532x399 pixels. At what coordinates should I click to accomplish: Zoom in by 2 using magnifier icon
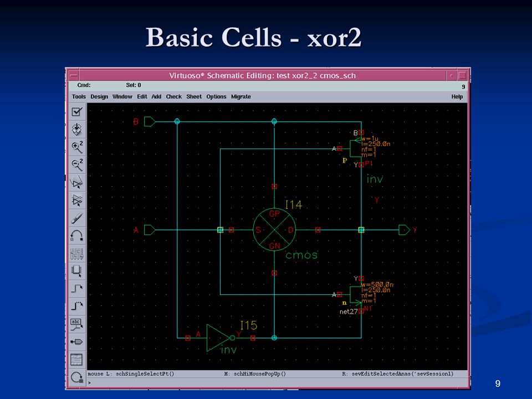pyautogui.click(x=77, y=147)
